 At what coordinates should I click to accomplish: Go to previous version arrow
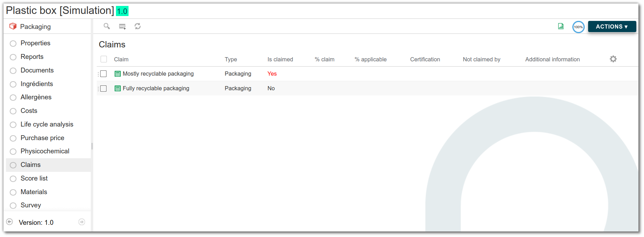pos(10,222)
